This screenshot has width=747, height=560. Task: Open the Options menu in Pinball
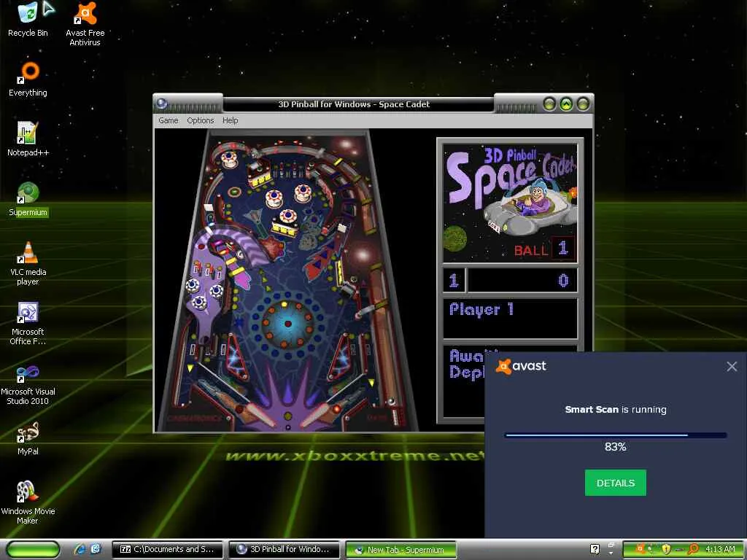coord(200,120)
